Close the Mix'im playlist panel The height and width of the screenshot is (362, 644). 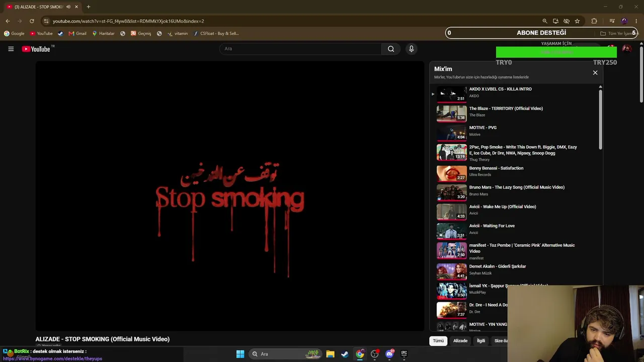pos(595,72)
